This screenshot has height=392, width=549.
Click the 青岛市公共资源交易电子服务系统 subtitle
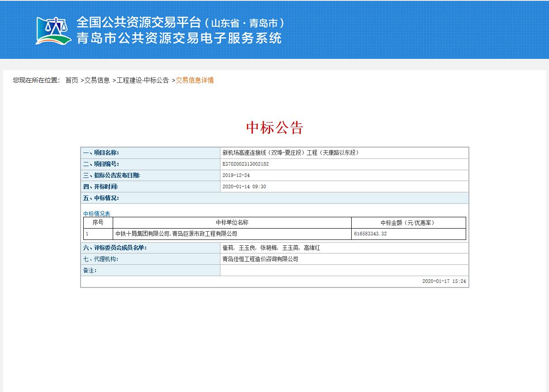tap(179, 38)
